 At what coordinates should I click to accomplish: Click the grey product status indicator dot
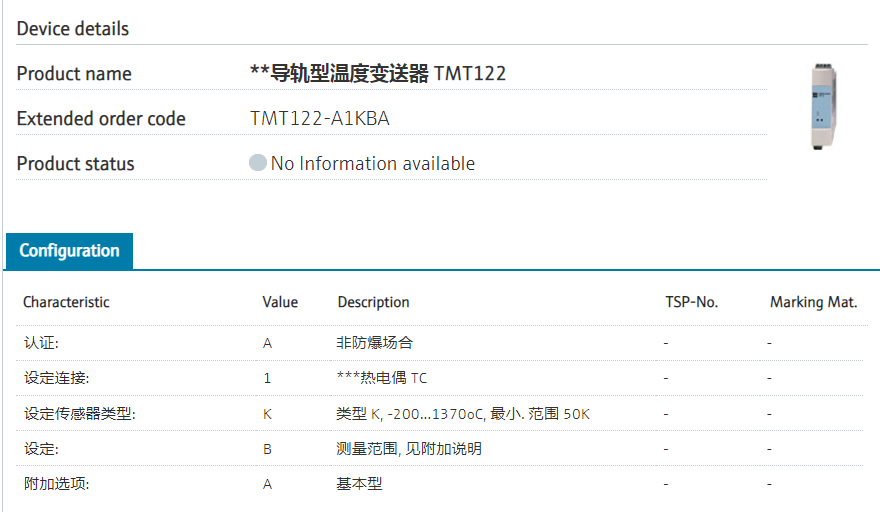[258, 163]
